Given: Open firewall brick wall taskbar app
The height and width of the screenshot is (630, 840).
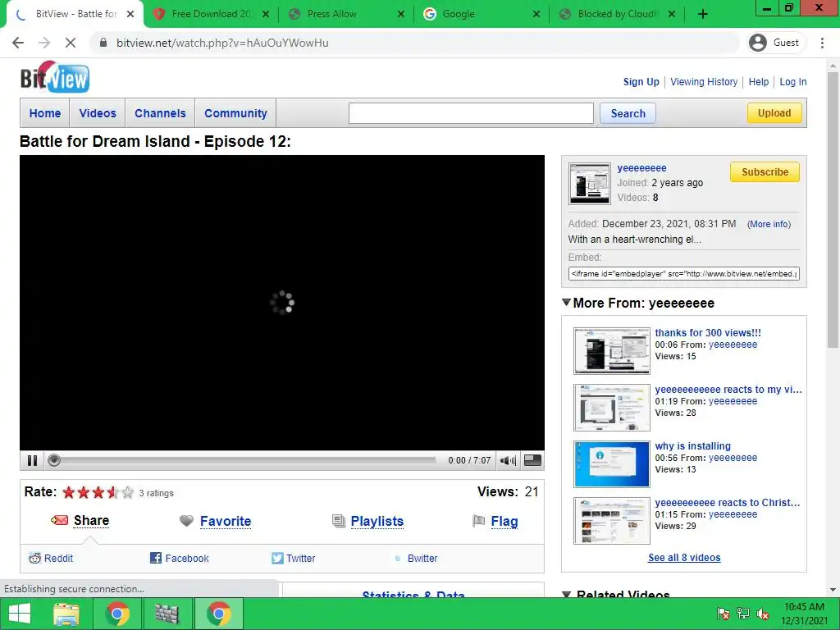Looking at the screenshot, I should pos(167,614).
